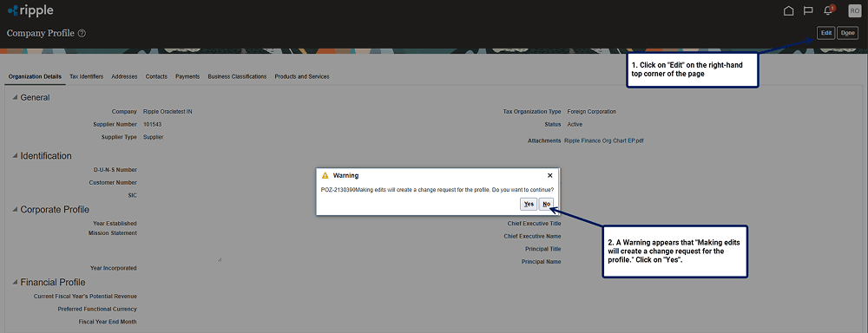This screenshot has height=333, width=868.
Task: Collapse the Financial Profile section
Action: tap(15, 283)
